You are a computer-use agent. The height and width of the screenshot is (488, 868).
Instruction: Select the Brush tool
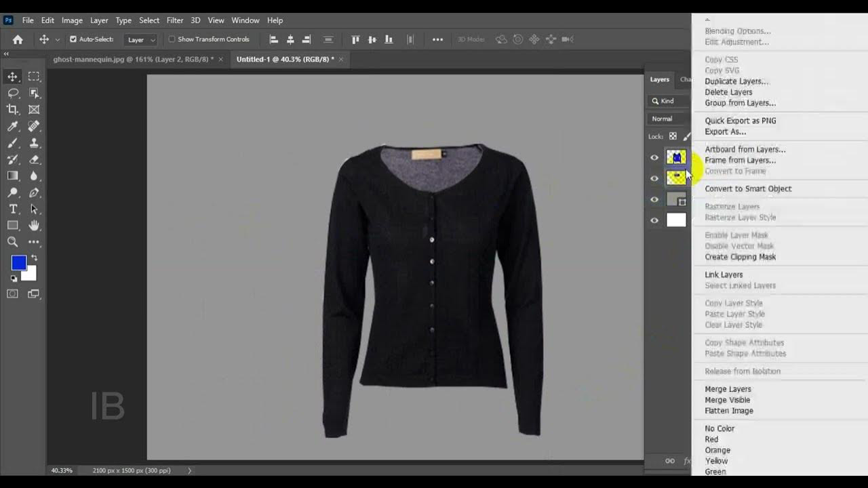tap(12, 143)
